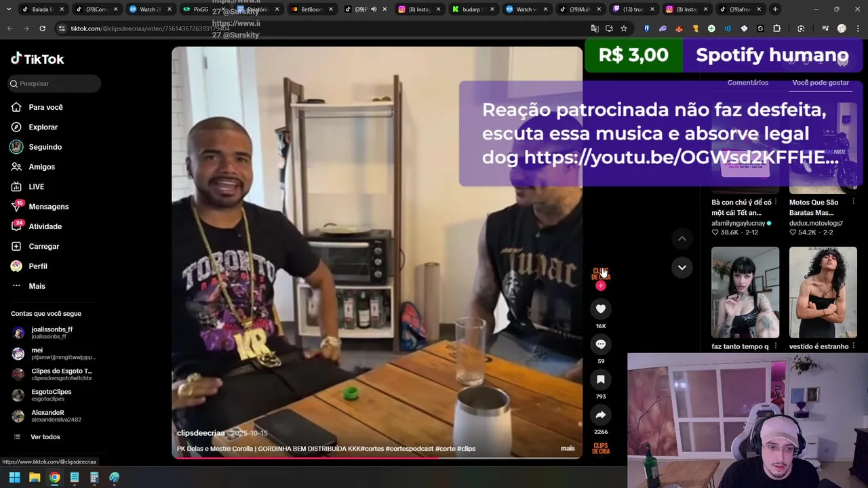Expand video caption with mais
This screenshot has height=488, width=868.
[x=568, y=448]
